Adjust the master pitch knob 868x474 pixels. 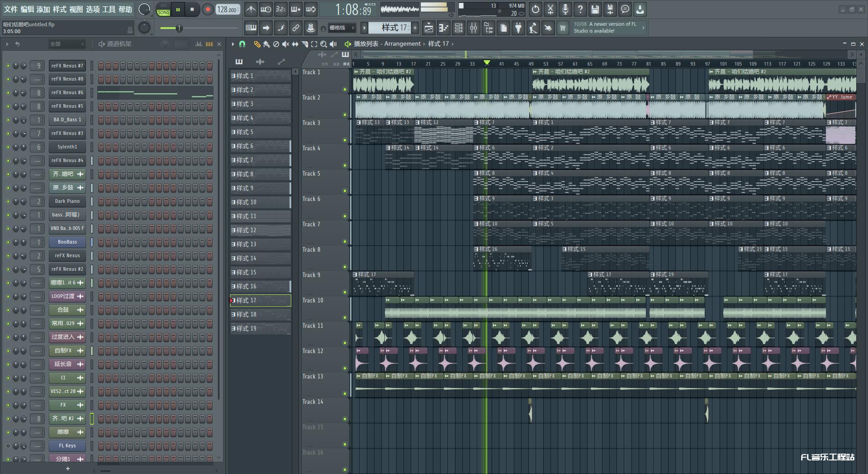click(x=144, y=28)
